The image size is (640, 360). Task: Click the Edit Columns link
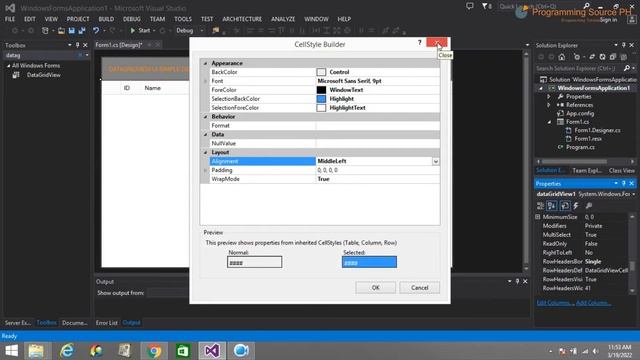click(555, 303)
